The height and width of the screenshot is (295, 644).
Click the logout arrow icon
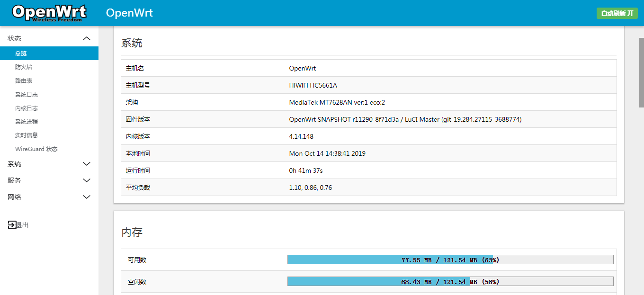[12, 225]
